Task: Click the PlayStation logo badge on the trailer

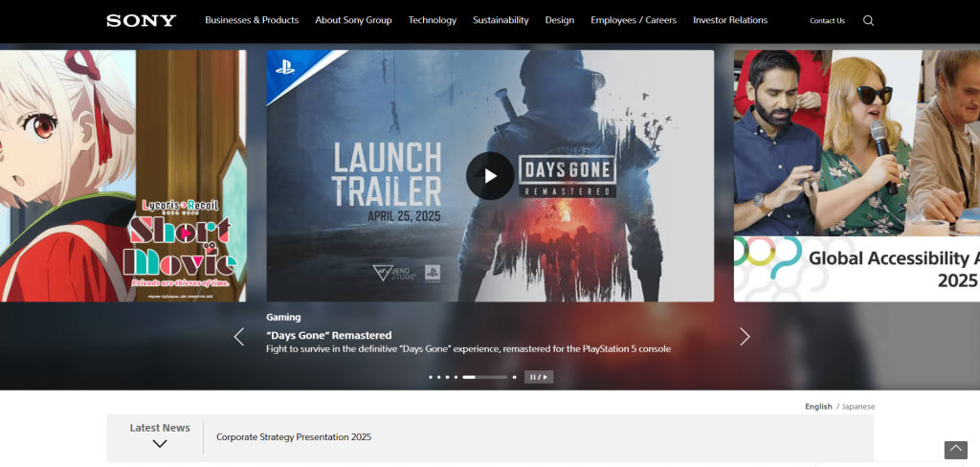Action: [285, 68]
